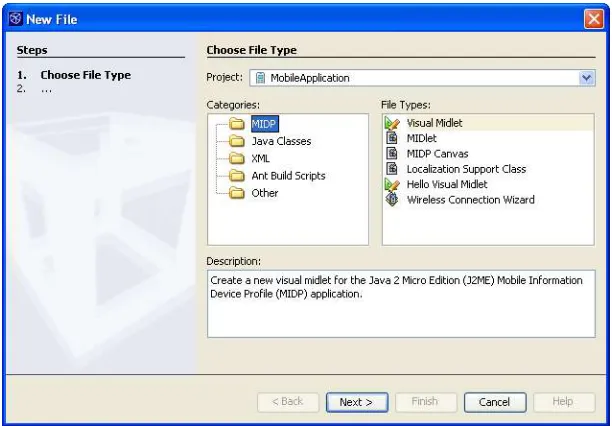This screenshot has height=426, width=612.
Task: Click the Wireless Connection Wizard icon
Action: [392, 199]
